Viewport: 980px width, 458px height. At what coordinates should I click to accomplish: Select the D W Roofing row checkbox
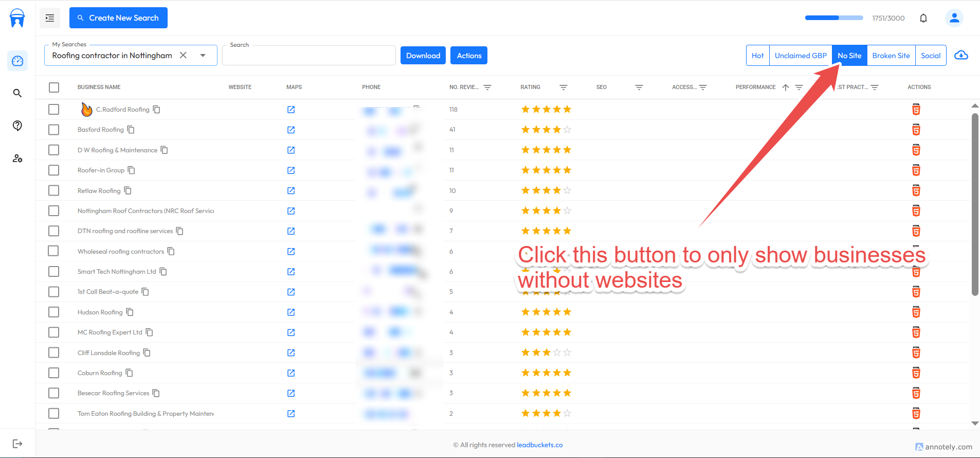pyautogui.click(x=54, y=150)
